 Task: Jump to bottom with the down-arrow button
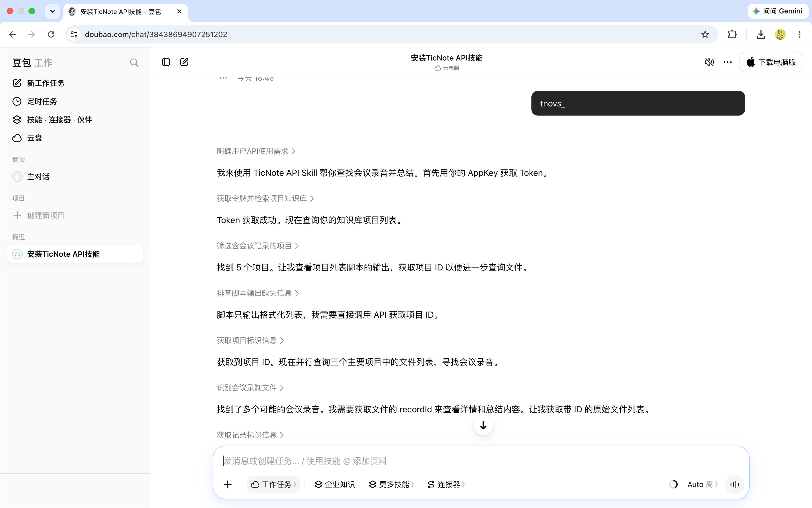483,425
